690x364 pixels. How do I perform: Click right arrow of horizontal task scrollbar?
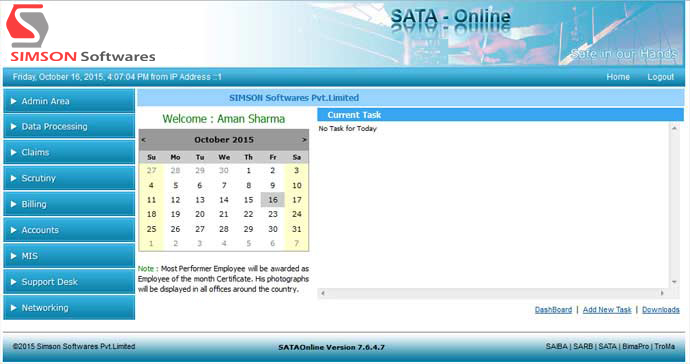(662, 293)
